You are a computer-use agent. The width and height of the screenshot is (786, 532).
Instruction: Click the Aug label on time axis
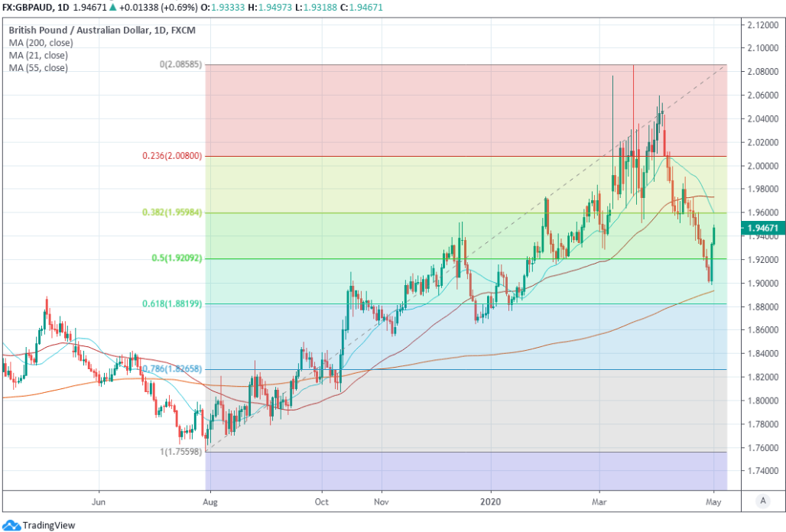point(209,503)
